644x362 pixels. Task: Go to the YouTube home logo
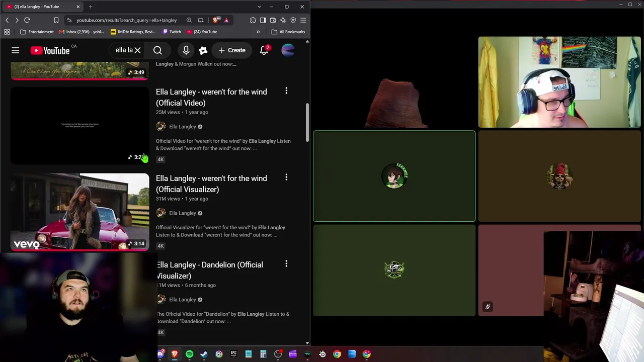(x=50, y=50)
